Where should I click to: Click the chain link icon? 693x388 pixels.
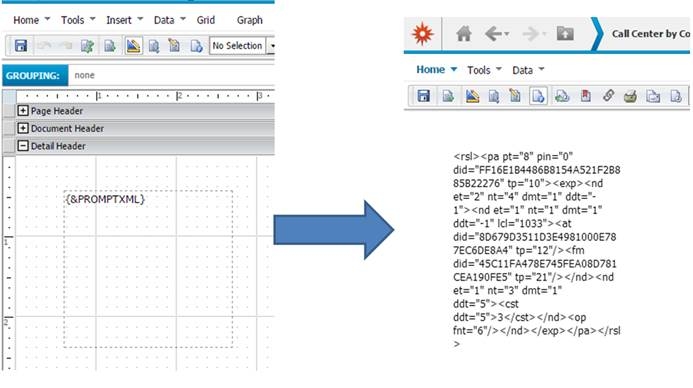point(608,95)
